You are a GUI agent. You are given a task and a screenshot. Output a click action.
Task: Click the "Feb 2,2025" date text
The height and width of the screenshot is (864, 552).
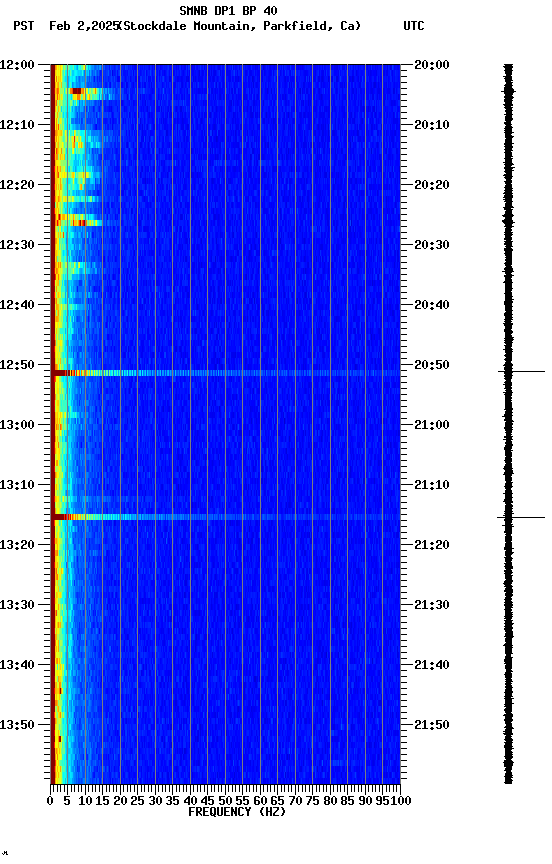pos(84,26)
